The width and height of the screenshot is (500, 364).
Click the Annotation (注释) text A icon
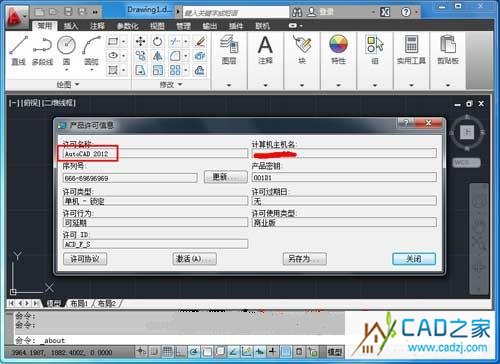[265, 44]
